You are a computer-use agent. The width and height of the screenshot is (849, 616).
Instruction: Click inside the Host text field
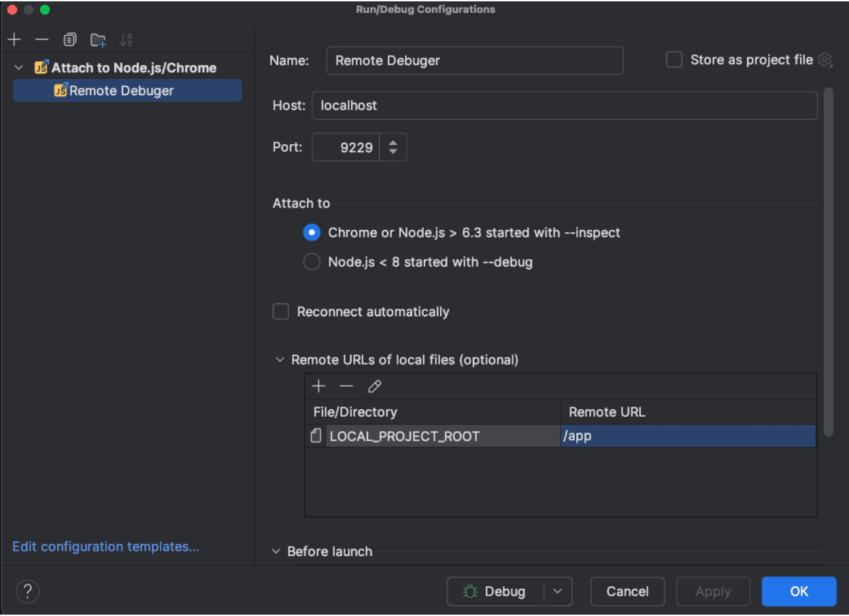coord(564,105)
